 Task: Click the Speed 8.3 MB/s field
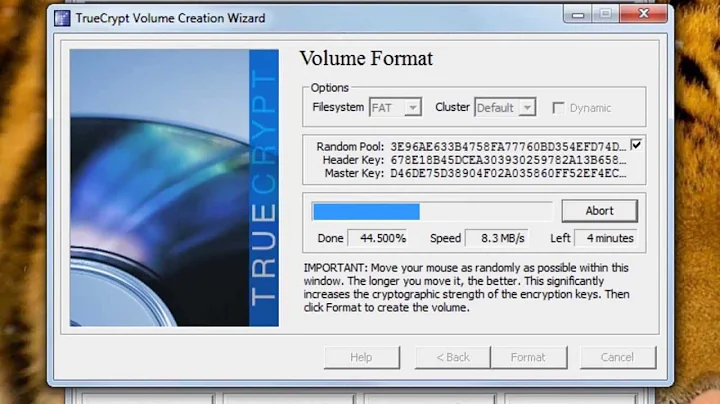(x=497, y=238)
